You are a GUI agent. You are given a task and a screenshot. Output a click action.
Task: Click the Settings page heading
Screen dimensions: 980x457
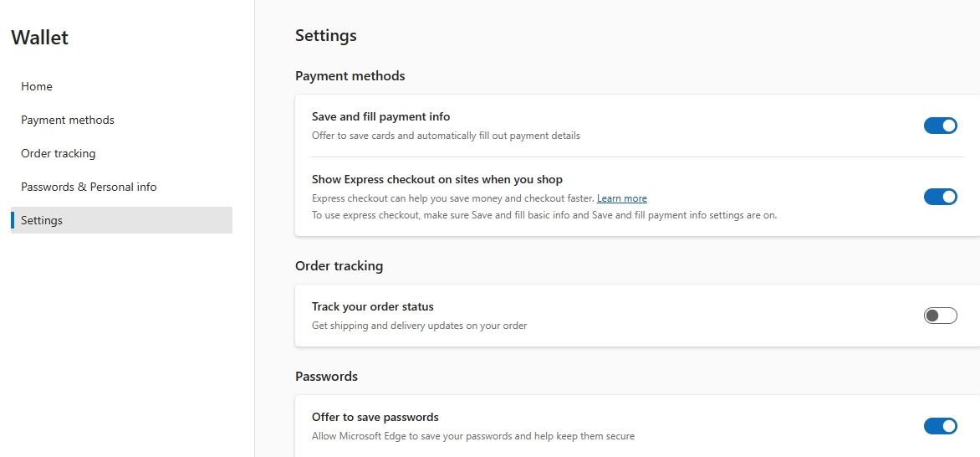point(326,35)
